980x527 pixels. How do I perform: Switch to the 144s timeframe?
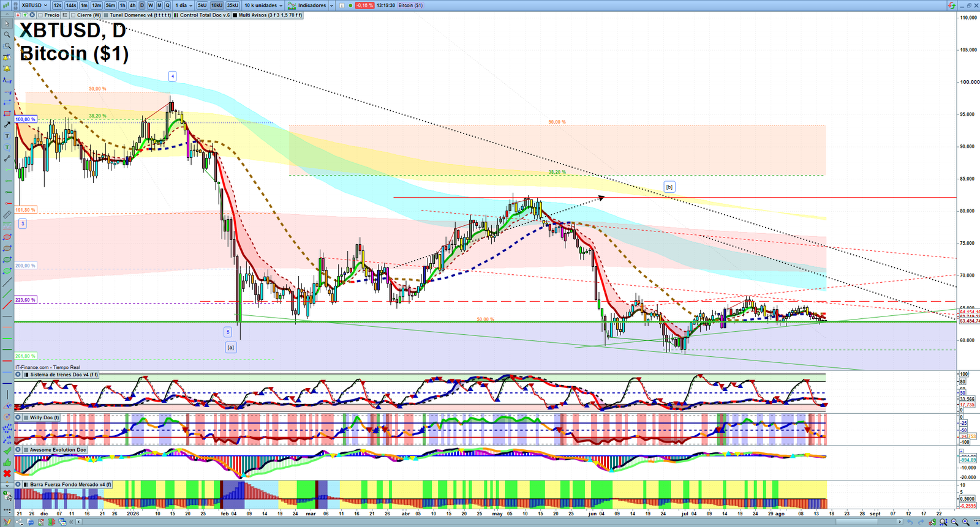(x=71, y=6)
